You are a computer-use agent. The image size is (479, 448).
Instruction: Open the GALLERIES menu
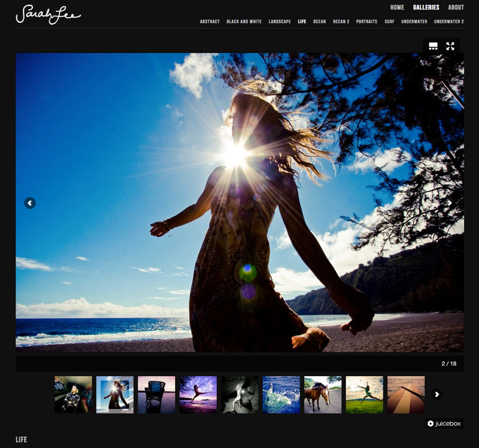(426, 7)
